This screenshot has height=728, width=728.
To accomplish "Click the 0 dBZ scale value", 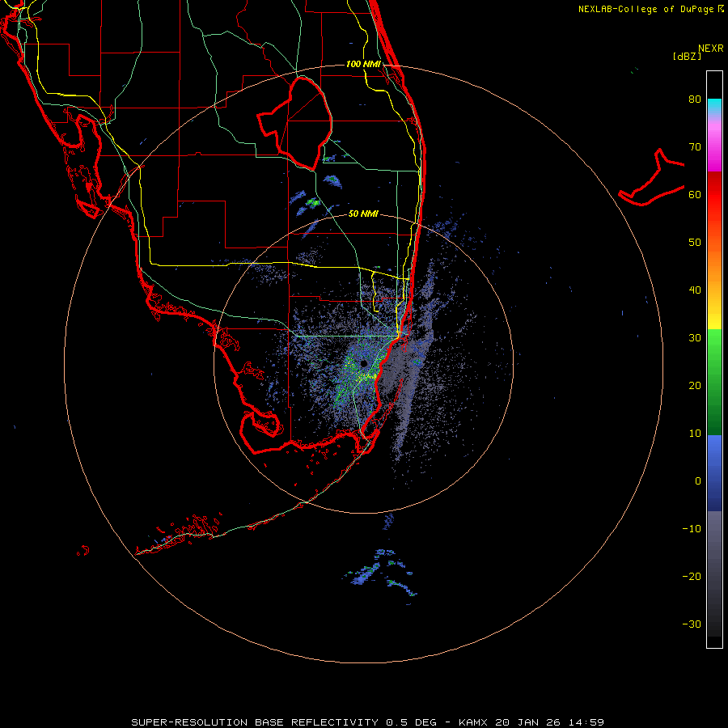I will pyautogui.click(x=698, y=481).
